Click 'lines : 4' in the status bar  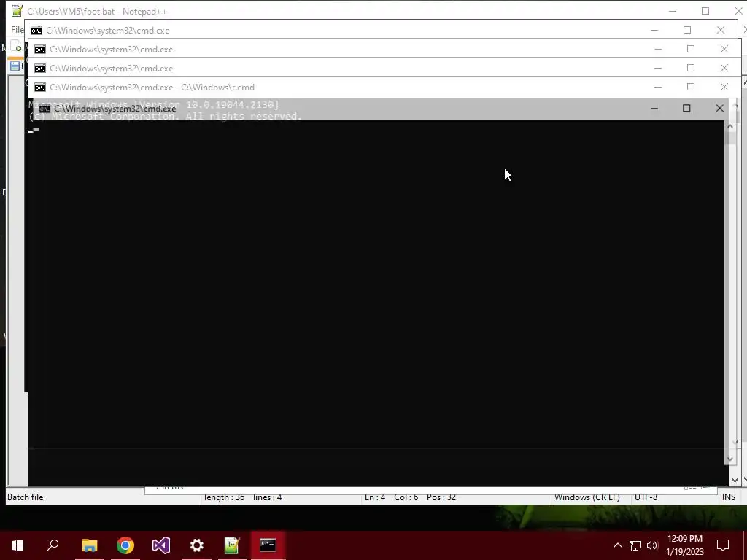(x=267, y=497)
